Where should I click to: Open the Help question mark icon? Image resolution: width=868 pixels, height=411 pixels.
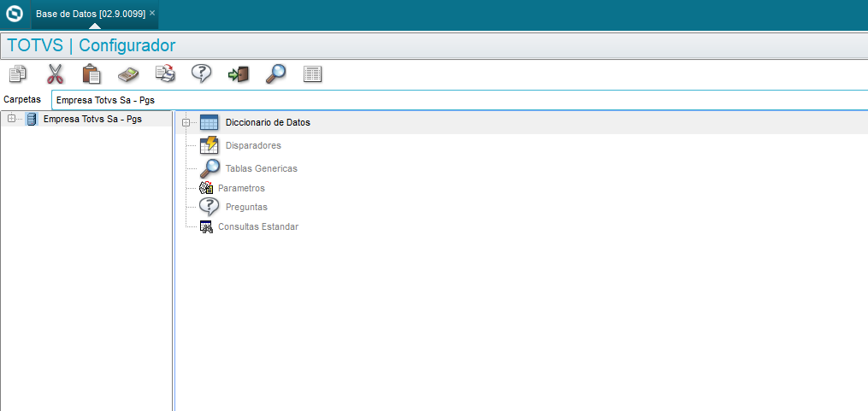pyautogui.click(x=202, y=73)
